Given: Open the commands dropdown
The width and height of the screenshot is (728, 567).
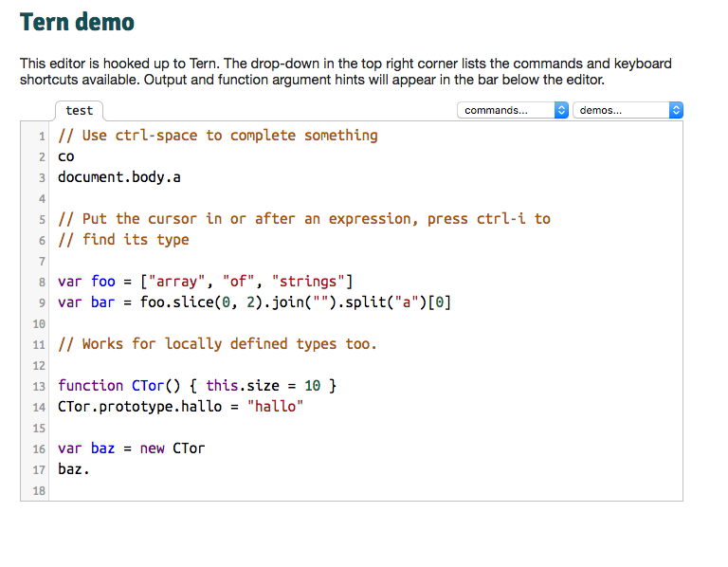Looking at the screenshot, I should pos(513,110).
